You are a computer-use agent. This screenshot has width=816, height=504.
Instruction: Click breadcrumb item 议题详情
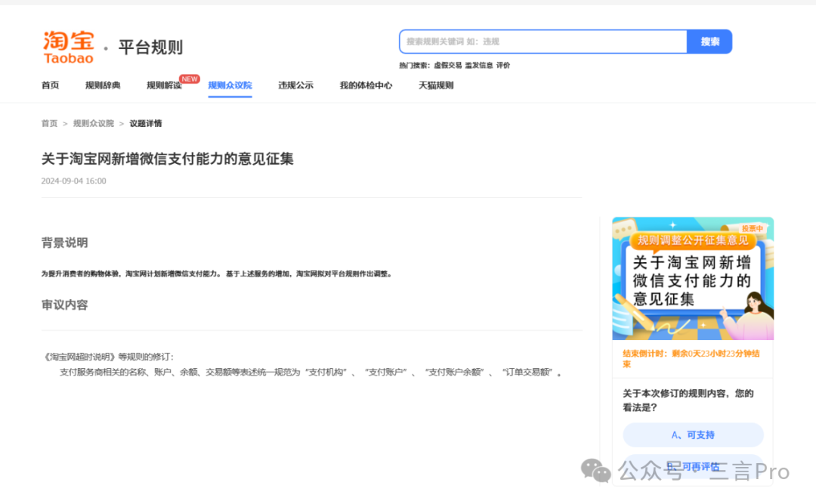pos(146,123)
